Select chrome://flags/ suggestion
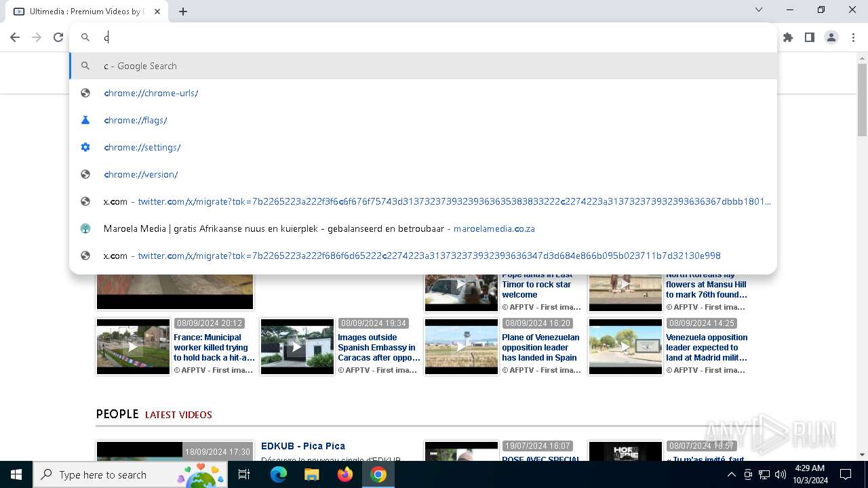Screen dimensions: 868x488 (x=423, y=120)
